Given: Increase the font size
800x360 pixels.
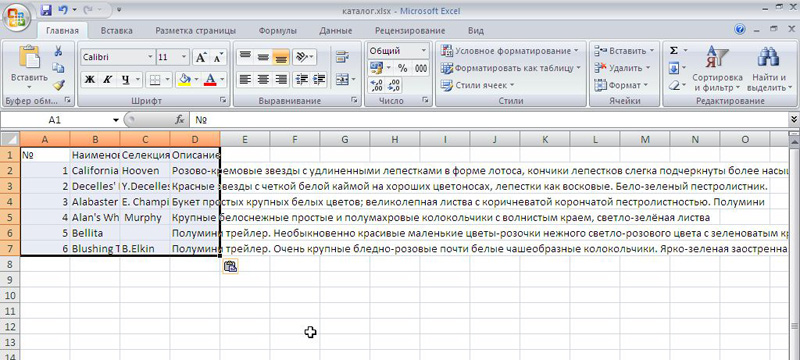Looking at the screenshot, I should pos(201,58).
